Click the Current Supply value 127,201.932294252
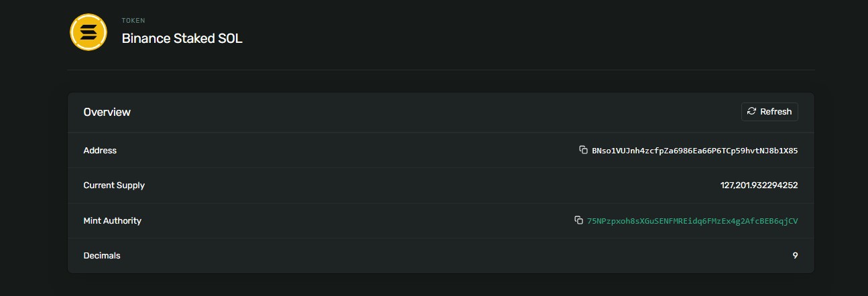This screenshot has width=868, height=296. tap(759, 186)
